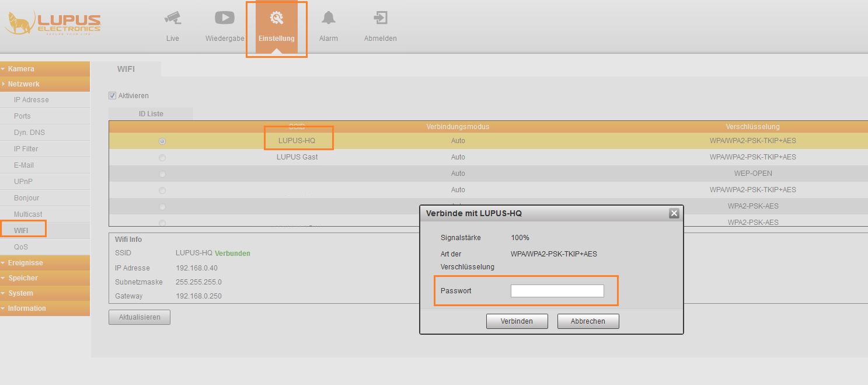Select the WEP-OPEN network radio button
This screenshot has width=868, height=385.
[162, 174]
